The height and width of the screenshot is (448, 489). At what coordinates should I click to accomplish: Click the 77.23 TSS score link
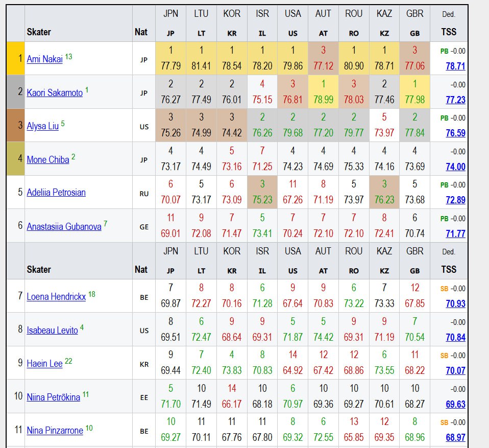click(x=455, y=100)
